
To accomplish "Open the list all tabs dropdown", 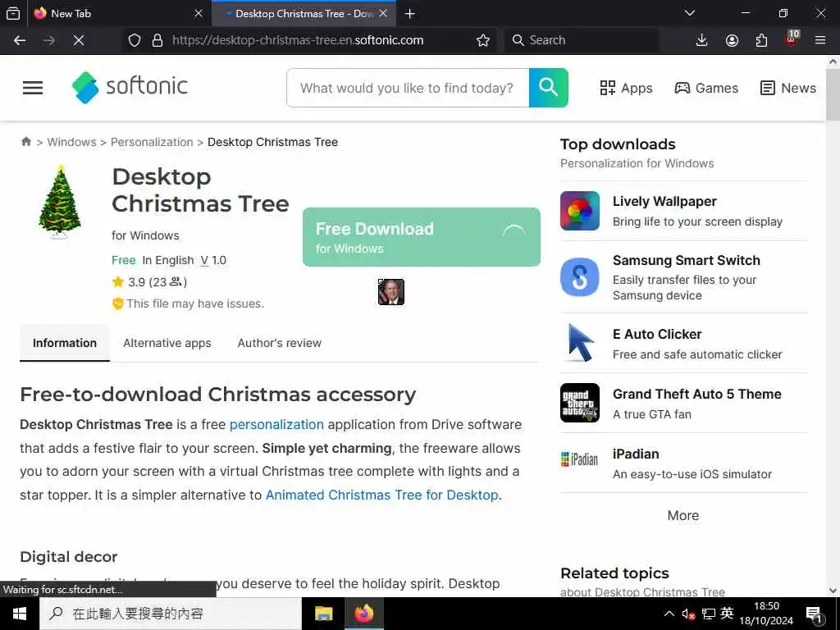I will pyautogui.click(x=690, y=13).
